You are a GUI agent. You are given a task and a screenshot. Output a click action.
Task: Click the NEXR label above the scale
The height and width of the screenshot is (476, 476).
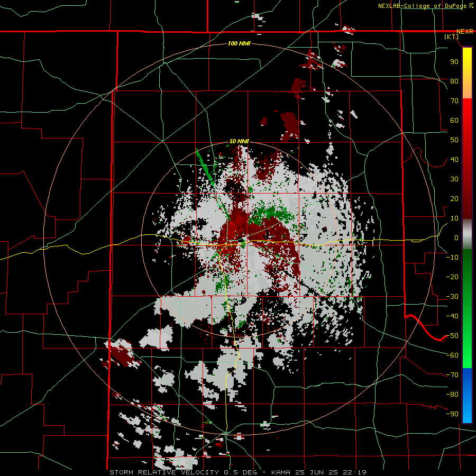pos(465,32)
